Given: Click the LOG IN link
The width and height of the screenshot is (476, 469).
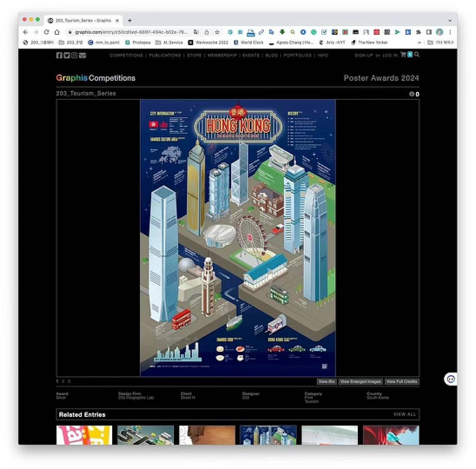Looking at the screenshot, I should coord(390,55).
